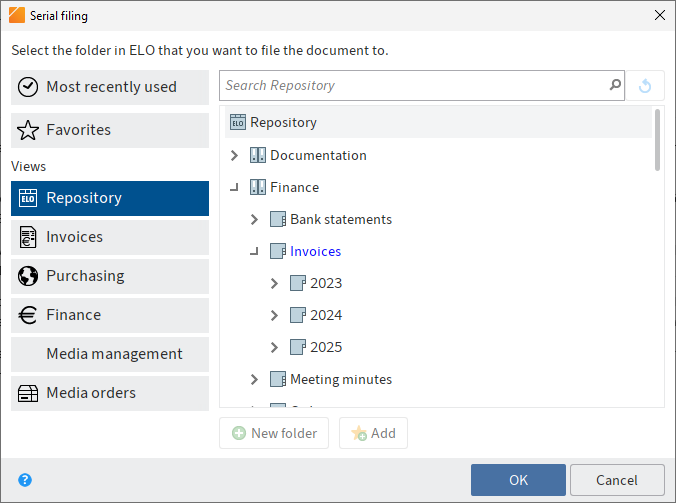Click the Bank statements folder icon

click(x=278, y=219)
